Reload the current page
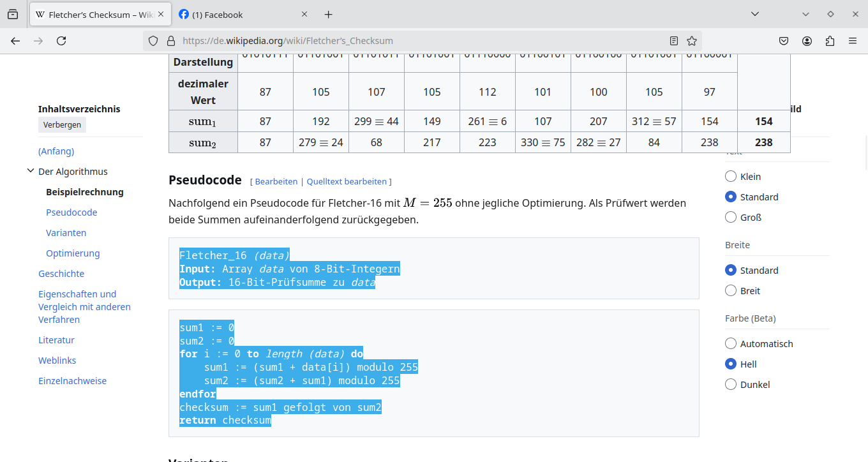The height and width of the screenshot is (462, 868). click(61, 40)
